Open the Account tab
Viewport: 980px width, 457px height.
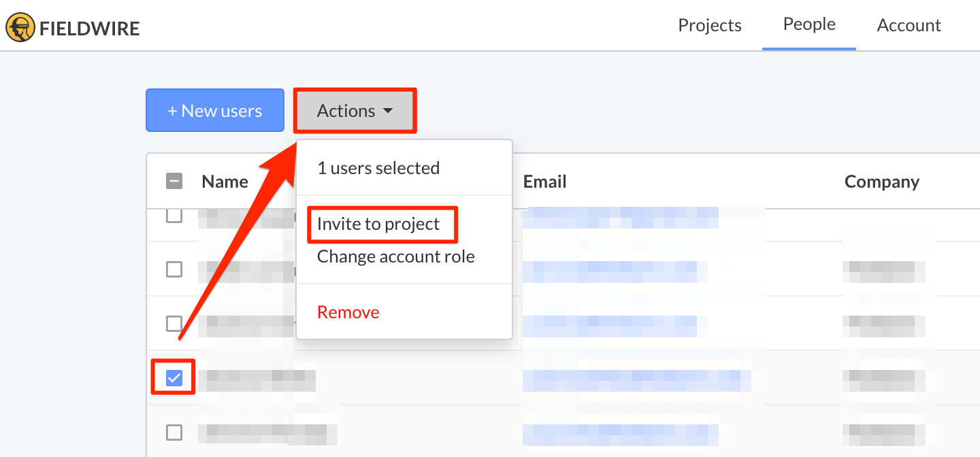909,24
